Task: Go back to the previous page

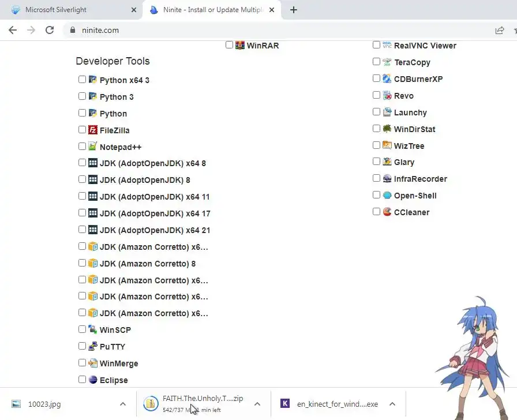Action: pos(13,30)
